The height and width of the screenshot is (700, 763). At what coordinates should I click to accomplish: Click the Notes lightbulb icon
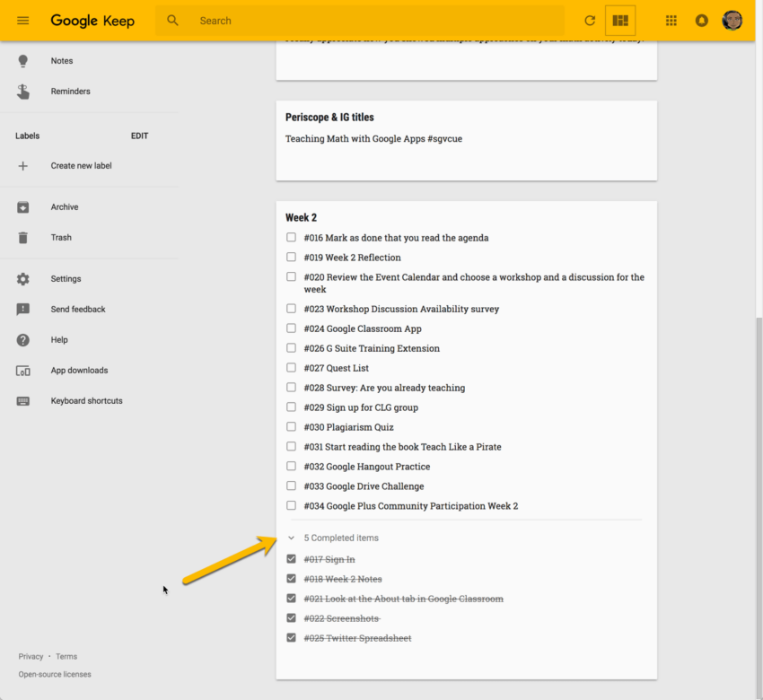tap(22, 61)
